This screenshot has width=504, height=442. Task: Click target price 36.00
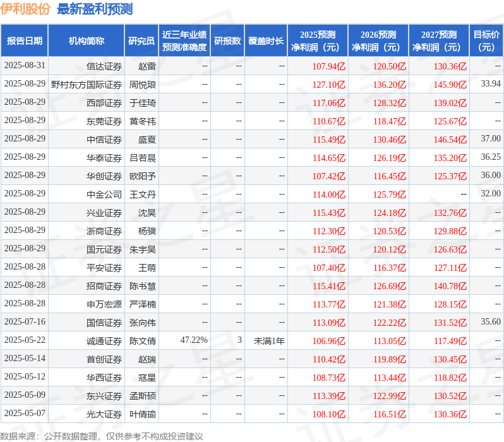click(491, 176)
